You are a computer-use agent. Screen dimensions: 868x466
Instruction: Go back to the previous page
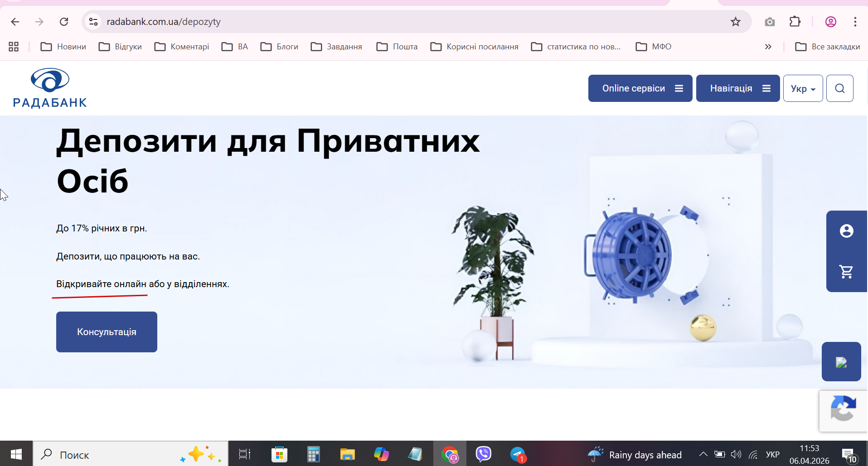15,22
